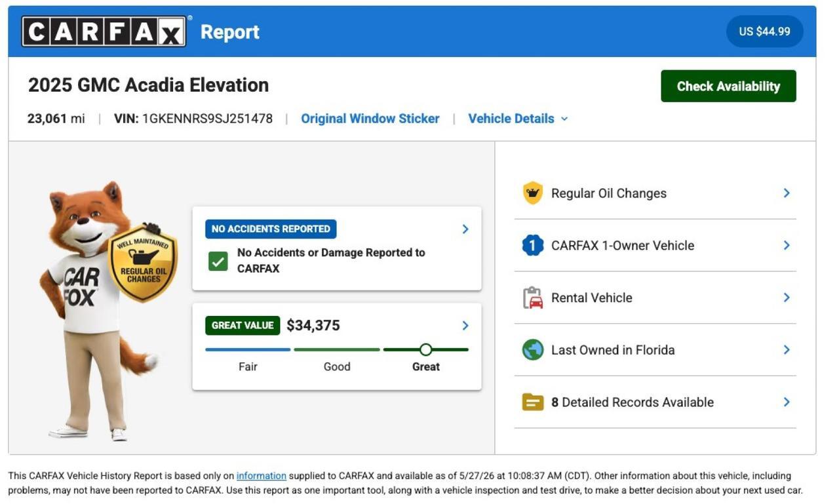This screenshot has height=504, width=839.
Task: Click the 'No Accidents or Damage Reported' text
Action: (x=331, y=260)
